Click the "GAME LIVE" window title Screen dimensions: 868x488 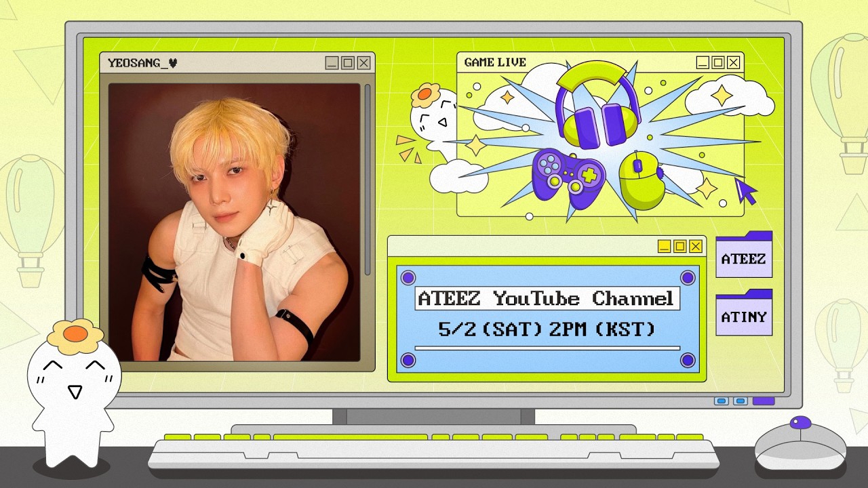[495, 62]
